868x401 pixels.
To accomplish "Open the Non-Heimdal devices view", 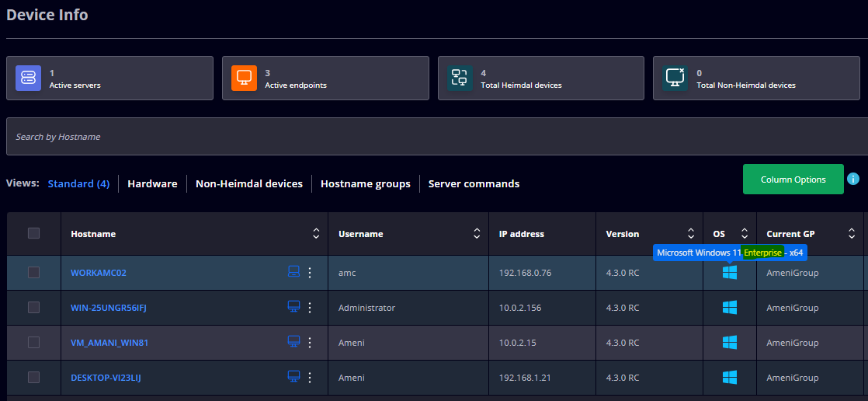I will pos(249,184).
